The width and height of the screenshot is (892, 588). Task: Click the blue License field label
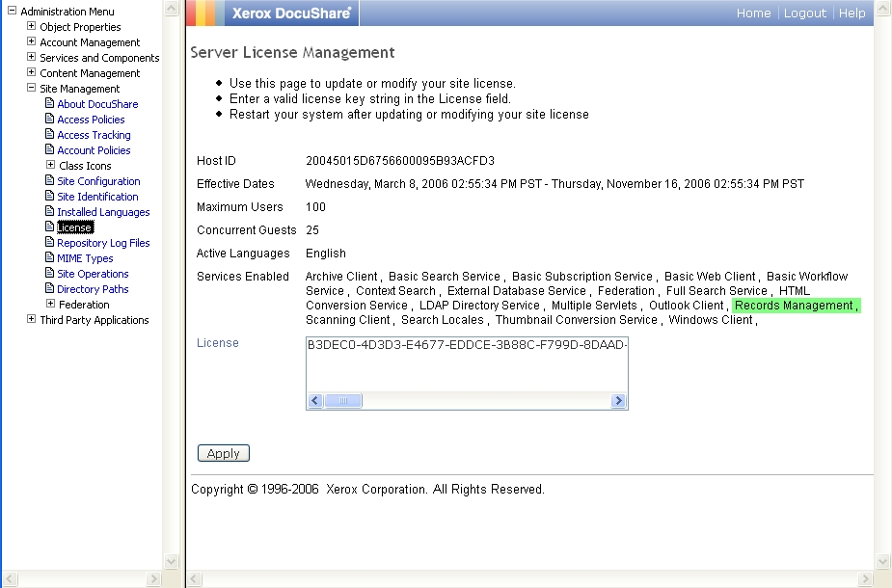pos(218,343)
